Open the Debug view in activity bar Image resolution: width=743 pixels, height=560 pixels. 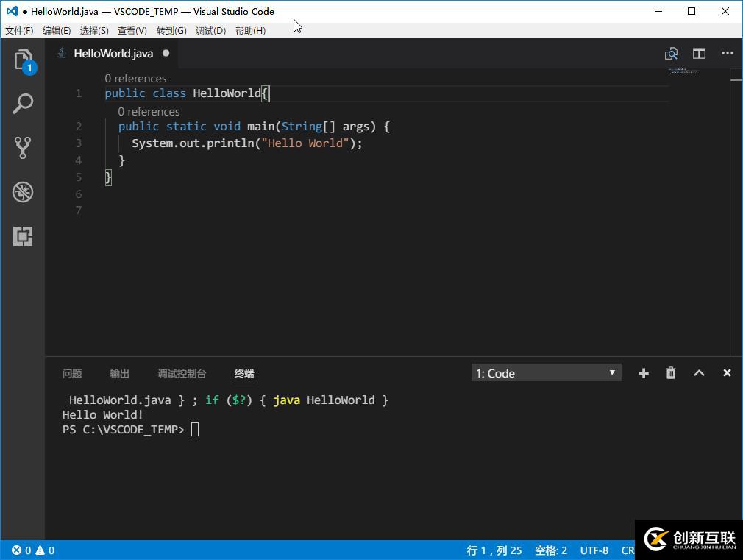click(x=23, y=192)
